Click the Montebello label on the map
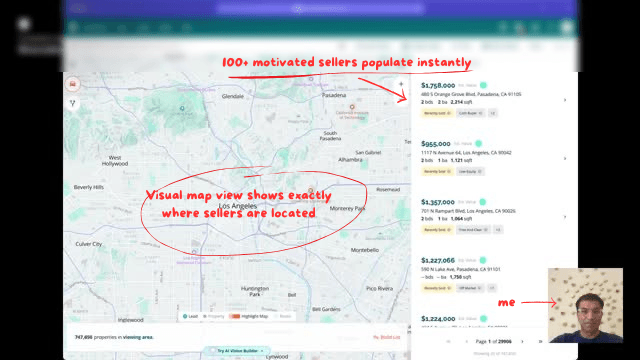 365,250
